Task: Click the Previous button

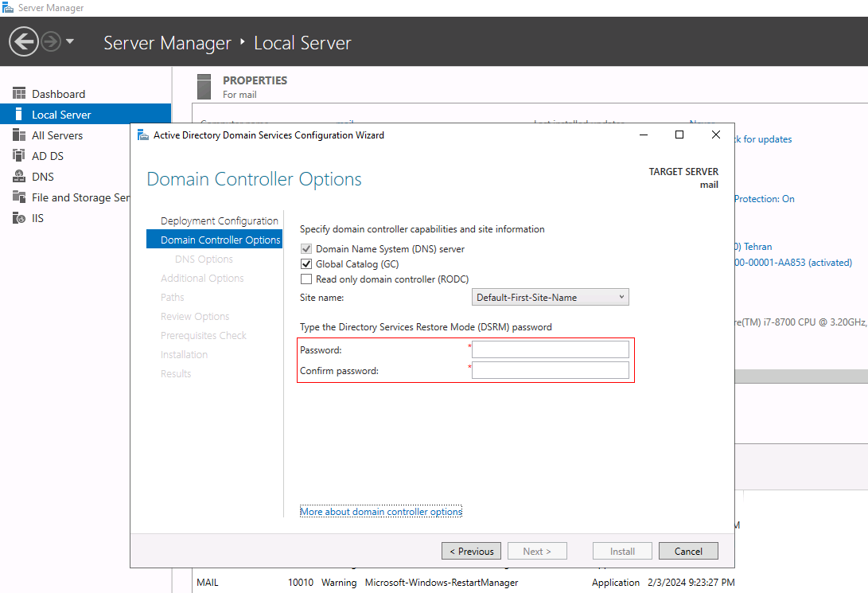Action: 471,551
